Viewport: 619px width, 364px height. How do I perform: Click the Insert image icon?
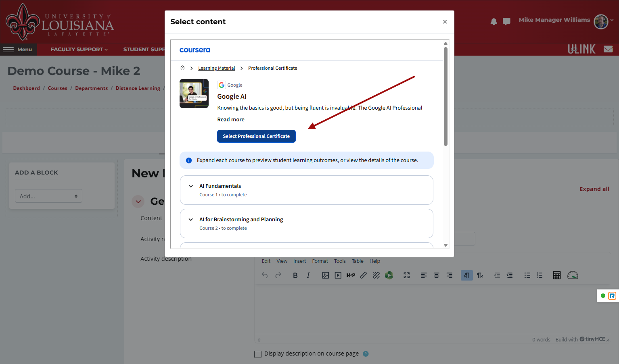coord(326,275)
